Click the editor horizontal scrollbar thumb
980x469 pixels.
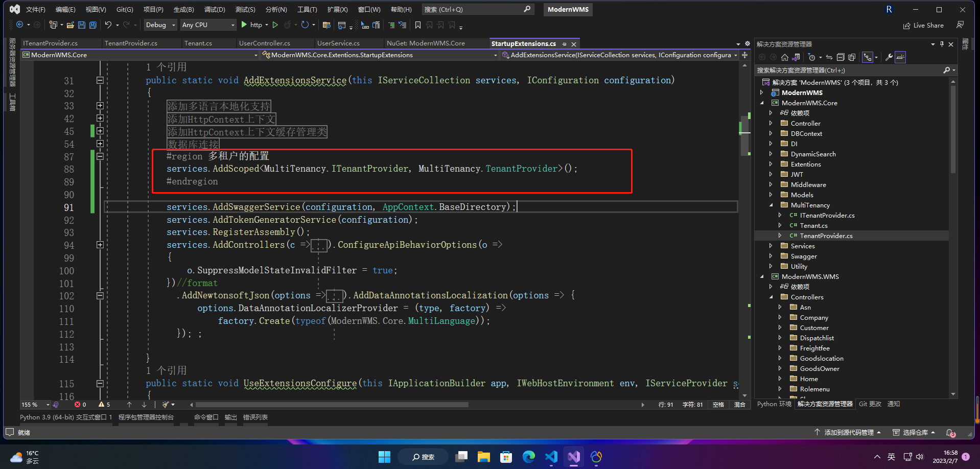coord(332,405)
